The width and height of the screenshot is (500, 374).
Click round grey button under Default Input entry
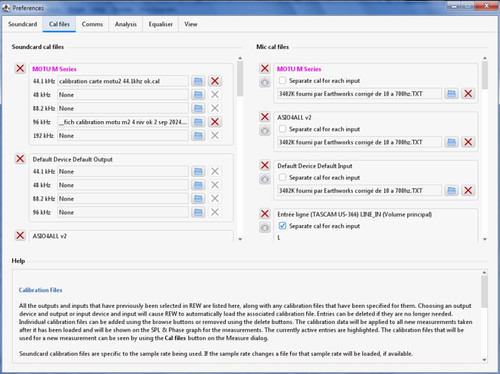(265, 179)
